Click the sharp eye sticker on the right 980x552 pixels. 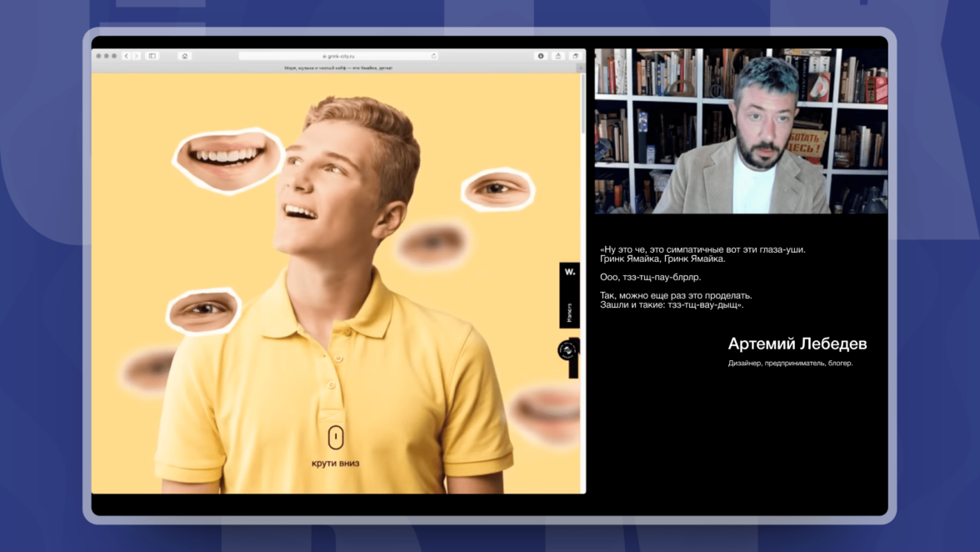(498, 188)
